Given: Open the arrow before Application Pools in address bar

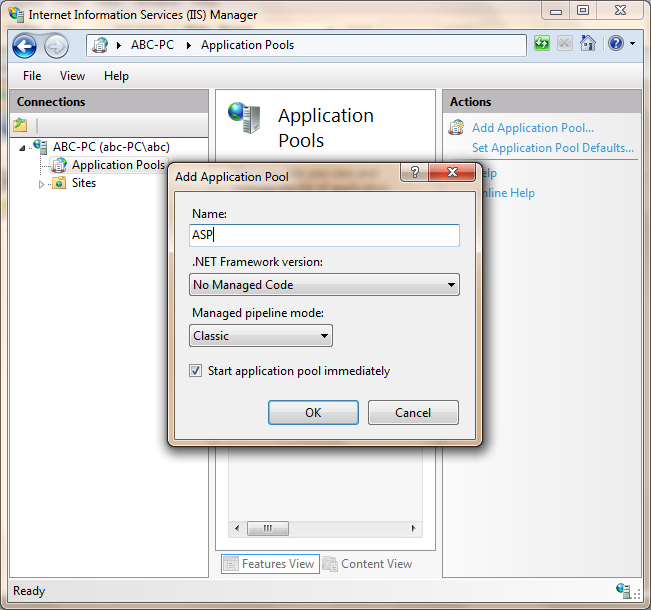Looking at the screenshot, I should click(x=189, y=45).
